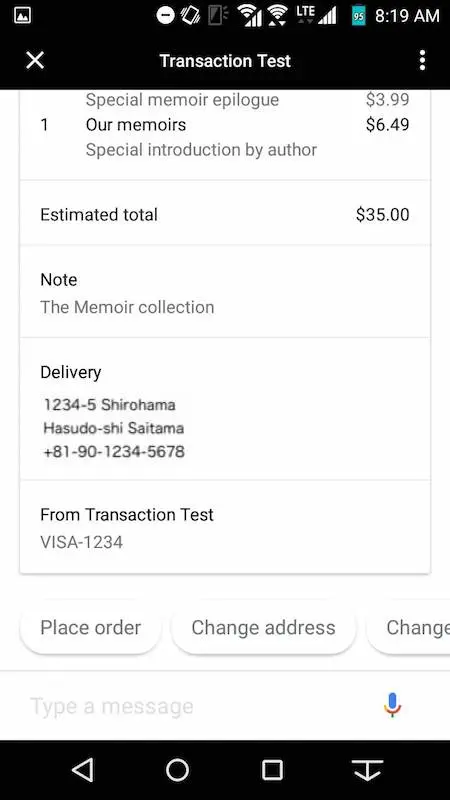Tap the partially visible Change chip
The width and height of the screenshot is (450, 800).
click(x=409, y=628)
